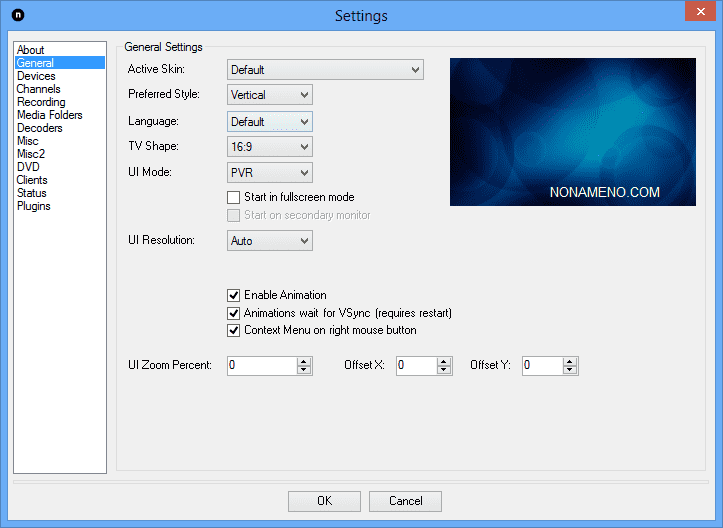Select Devices in the settings list

[36, 76]
